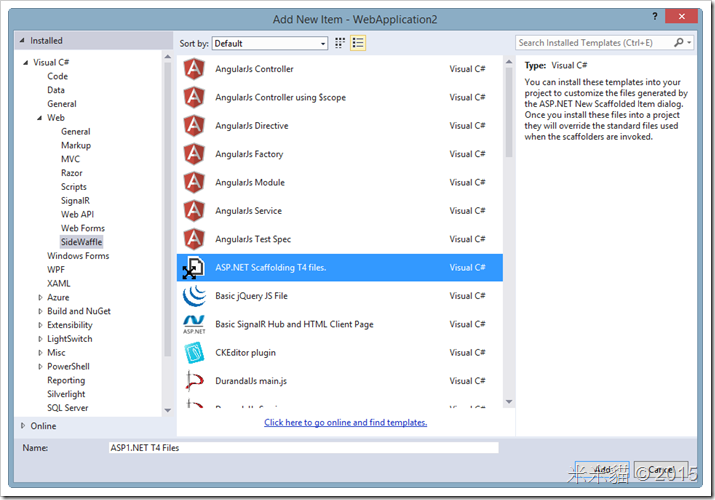Click the go online and find templates link
The image size is (715, 500).
coord(346,423)
